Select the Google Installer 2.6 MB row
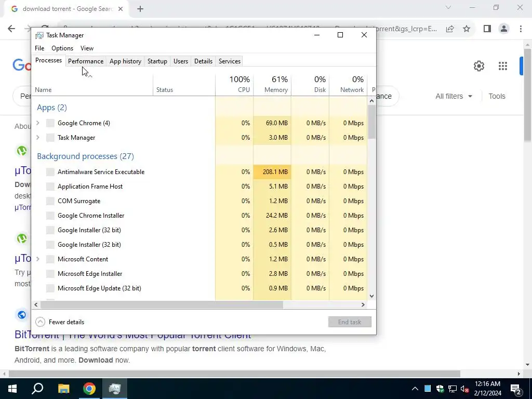The width and height of the screenshot is (532, 399). 199,230
